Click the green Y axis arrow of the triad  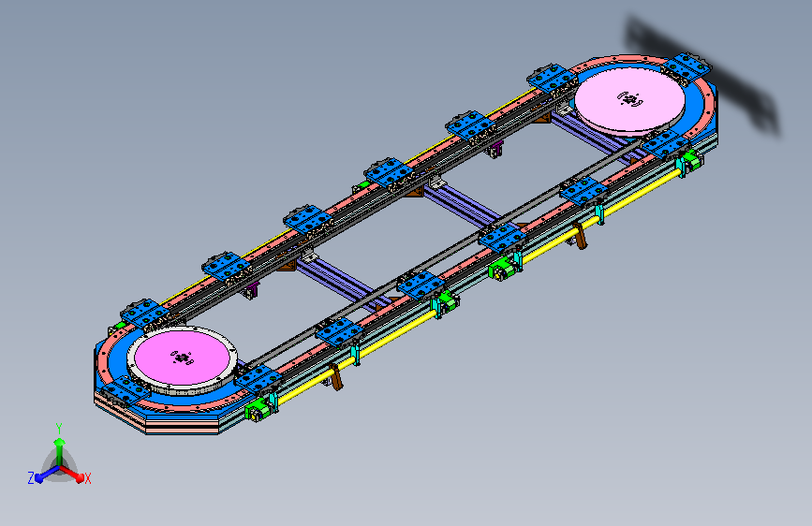click(59, 451)
